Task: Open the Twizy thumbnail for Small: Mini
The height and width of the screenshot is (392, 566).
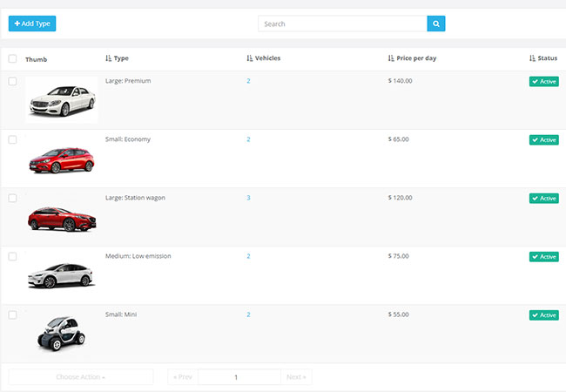Action: (x=62, y=334)
